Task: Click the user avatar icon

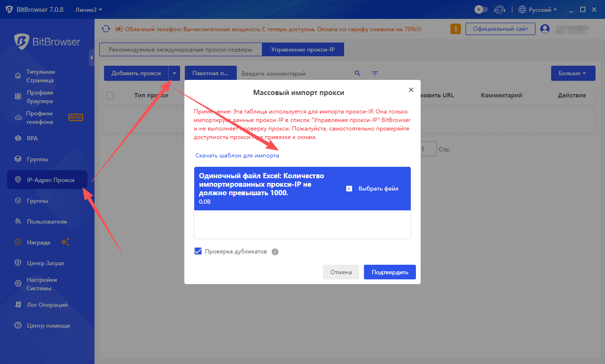Action: [x=545, y=29]
